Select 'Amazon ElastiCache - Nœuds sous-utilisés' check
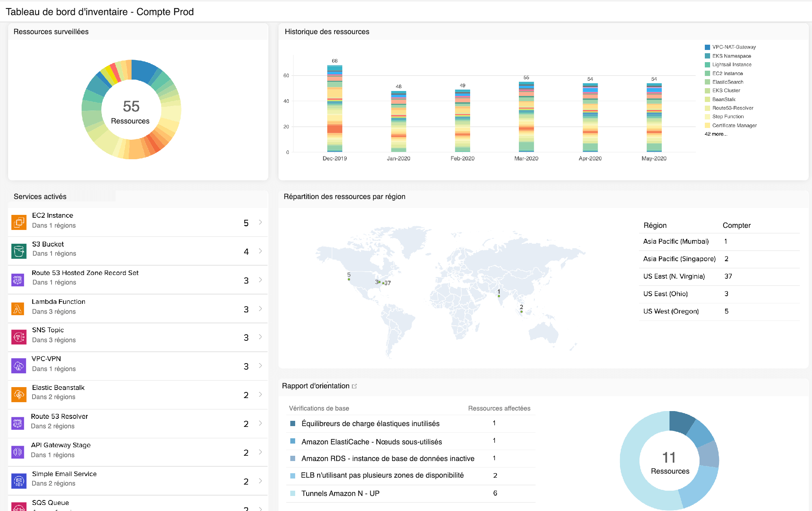Viewport: 812px width, 511px height. (x=411, y=442)
